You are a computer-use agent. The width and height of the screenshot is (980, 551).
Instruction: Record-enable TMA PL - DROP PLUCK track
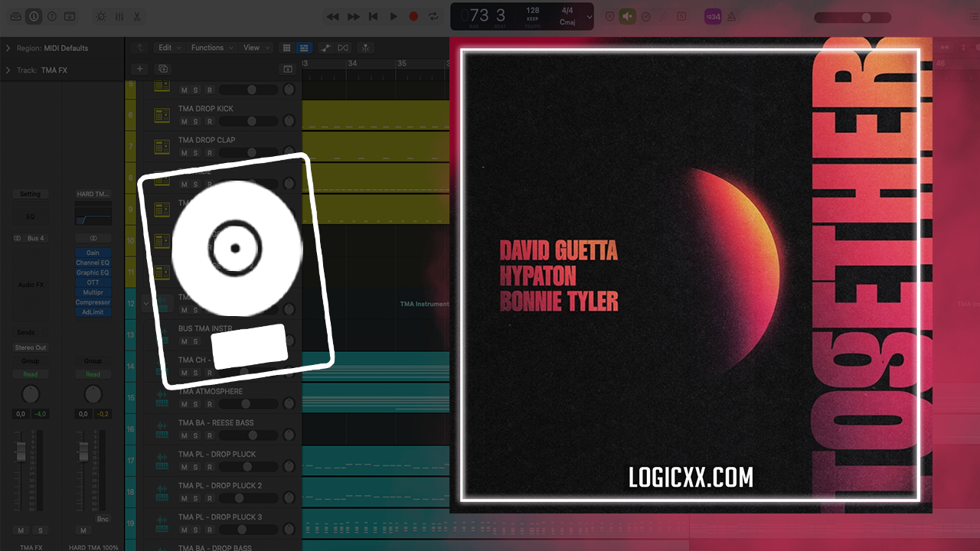coord(210,467)
